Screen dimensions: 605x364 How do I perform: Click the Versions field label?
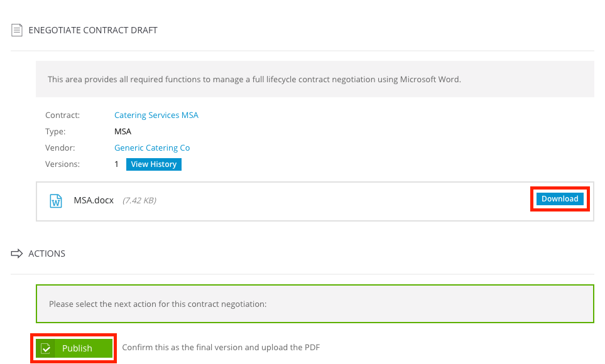(62, 164)
